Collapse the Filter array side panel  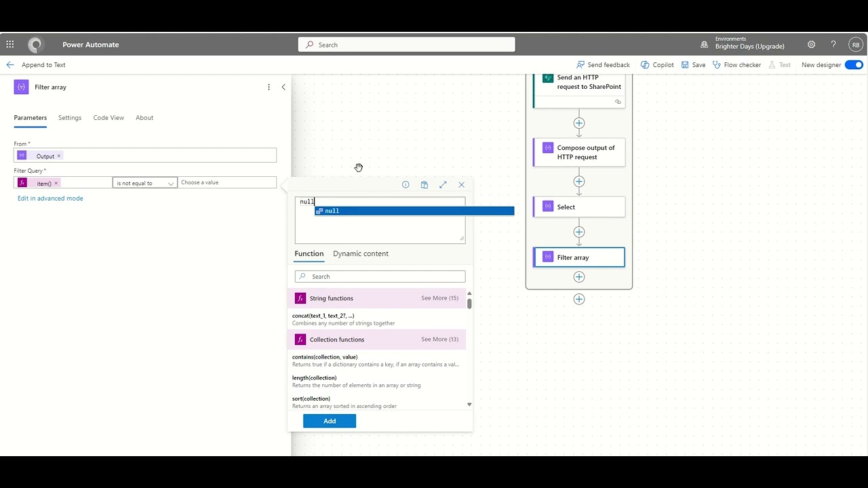(283, 87)
